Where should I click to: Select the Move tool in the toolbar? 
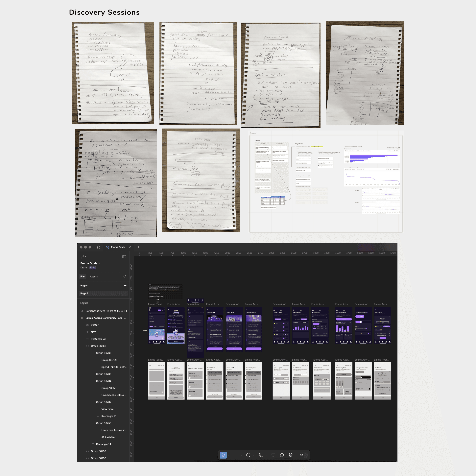point(223,455)
